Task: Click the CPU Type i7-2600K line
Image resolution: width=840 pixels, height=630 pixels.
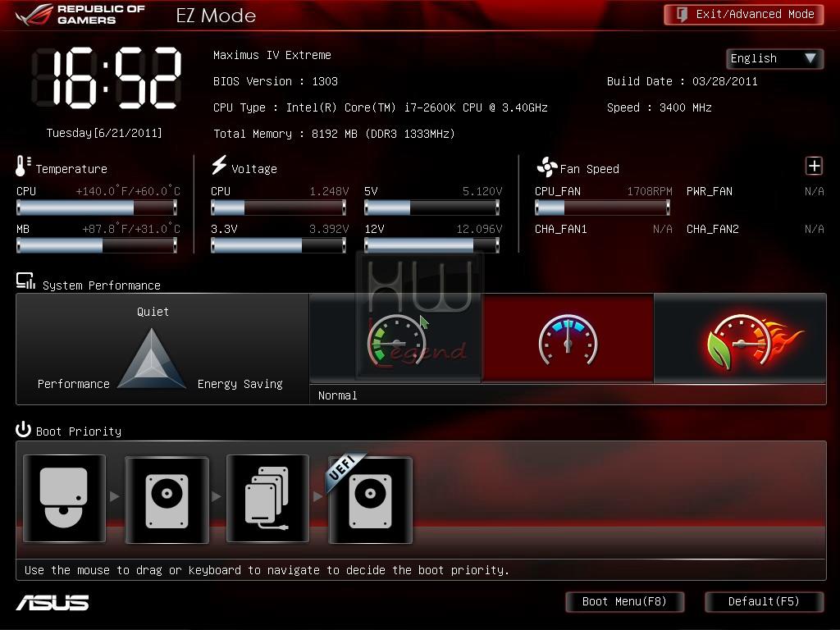Action: coord(381,107)
